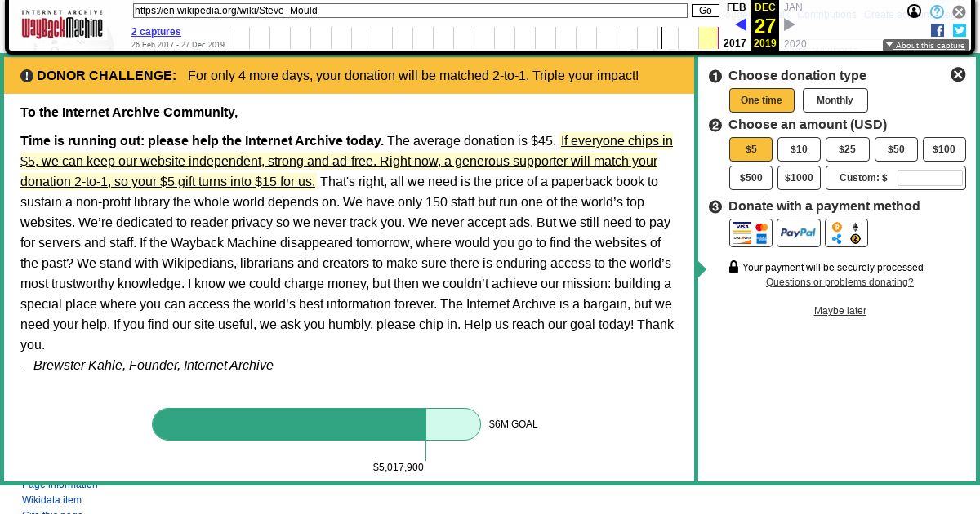
Task: Open the Wayback help question icon
Action: [x=937, y=11]
